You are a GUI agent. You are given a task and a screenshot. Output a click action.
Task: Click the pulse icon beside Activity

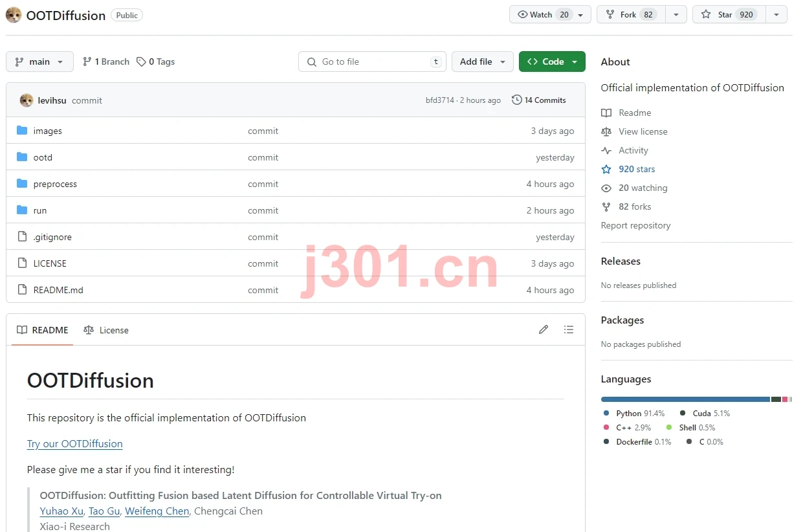click(606, 150)
